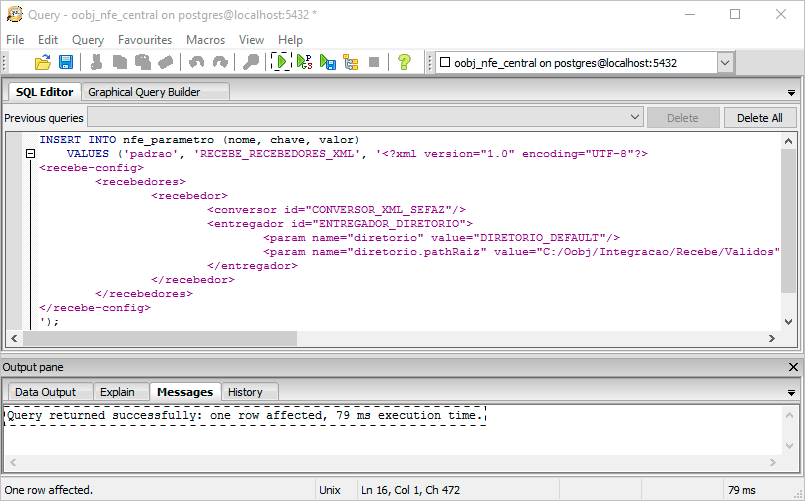Click the INSERT INTO nfe_parametro line
The height and width of the screenshot is (501, 805).
tap(199, 140)
